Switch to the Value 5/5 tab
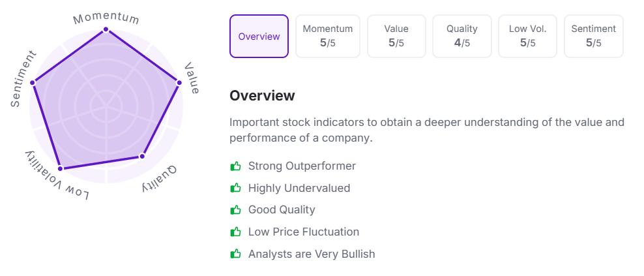Image resolution: width=644 pixels, height=276 pixels. (x=396, y=37)
